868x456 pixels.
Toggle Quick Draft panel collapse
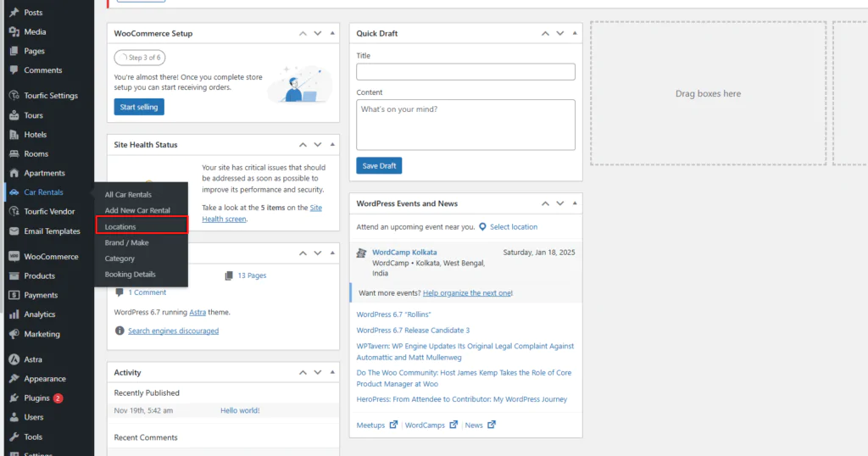pos(575,33)
